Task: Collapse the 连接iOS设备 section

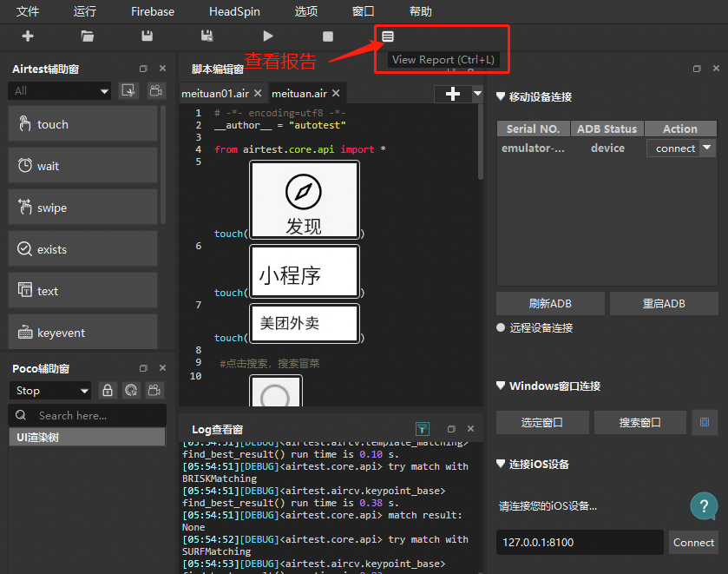Action: 501,464
